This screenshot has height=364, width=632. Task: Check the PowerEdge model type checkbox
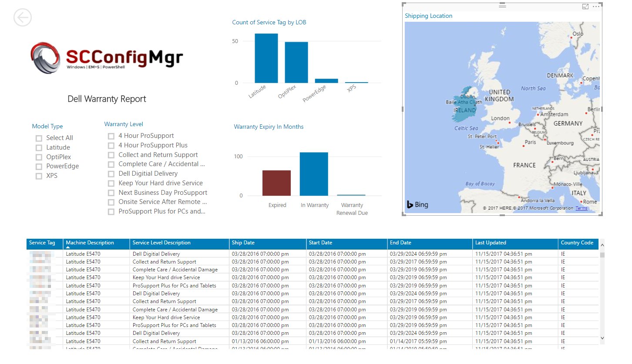click(39, 167)
